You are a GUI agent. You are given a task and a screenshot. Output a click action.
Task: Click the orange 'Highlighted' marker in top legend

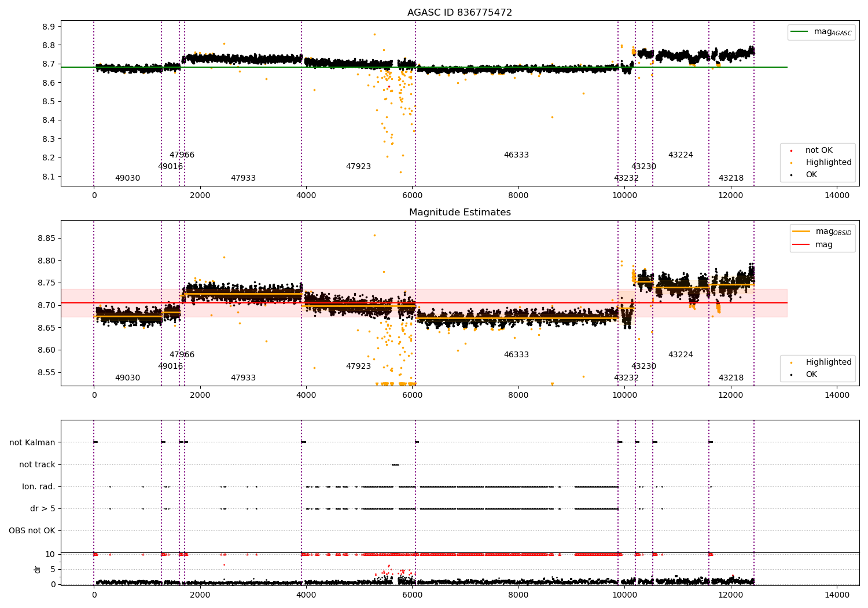point(791,163)
